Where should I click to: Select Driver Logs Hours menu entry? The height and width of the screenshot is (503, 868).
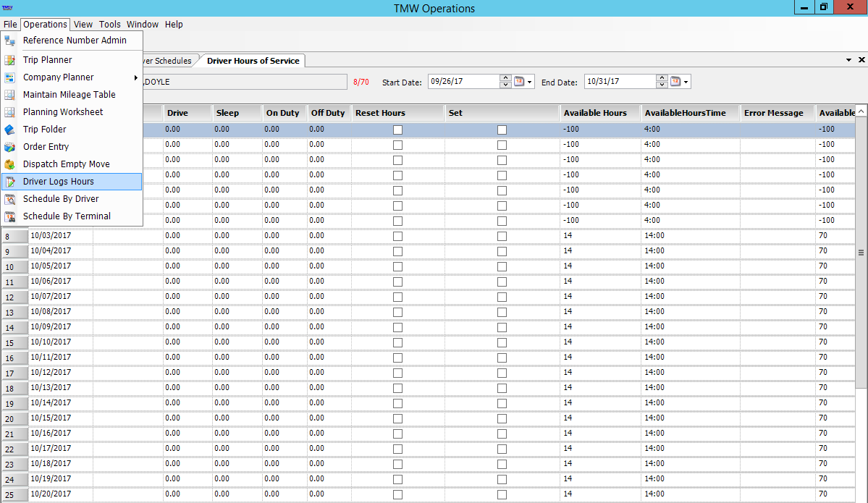(x=72, y=182)
